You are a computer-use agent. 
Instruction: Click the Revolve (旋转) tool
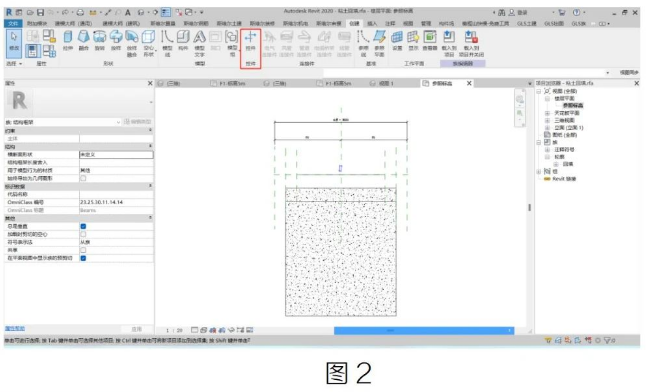point(100,41)
